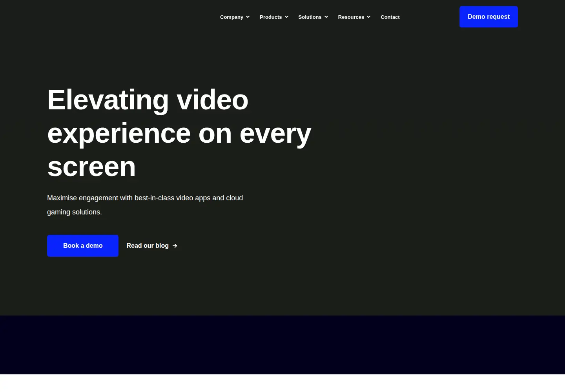Expand the chevron next to Company
The width and height of the screenshot is (565, 392).
coord(248,17)
